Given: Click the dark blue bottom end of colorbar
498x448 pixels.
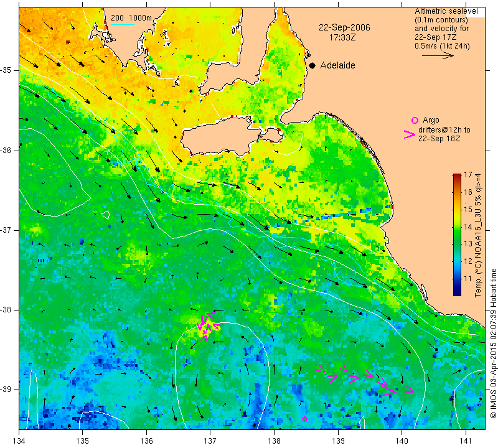Looking at the screenshot, I should [457, 292].
